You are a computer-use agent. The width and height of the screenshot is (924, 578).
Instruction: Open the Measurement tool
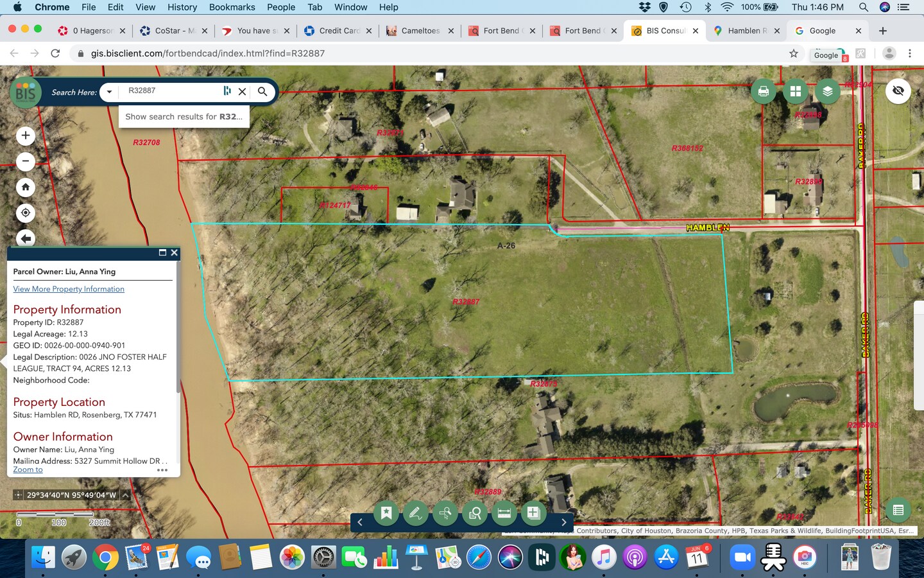coord(504,513)
